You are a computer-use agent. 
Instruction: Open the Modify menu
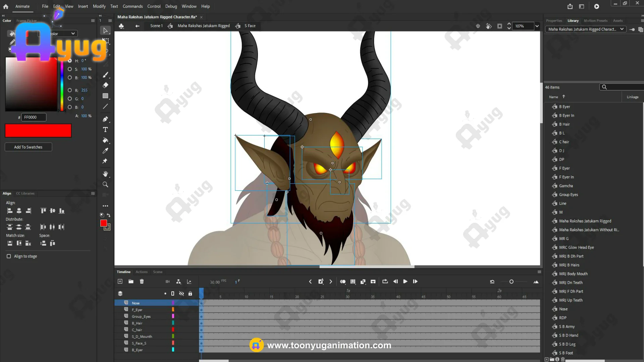(99, 6)
